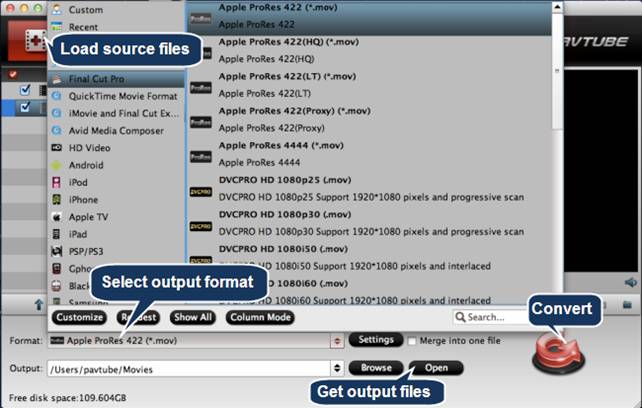Select Apple ProRes 422(Proxy) (*.mov) format
The width and height of the screenshot is (642, 408).
[x=369, y=119]
